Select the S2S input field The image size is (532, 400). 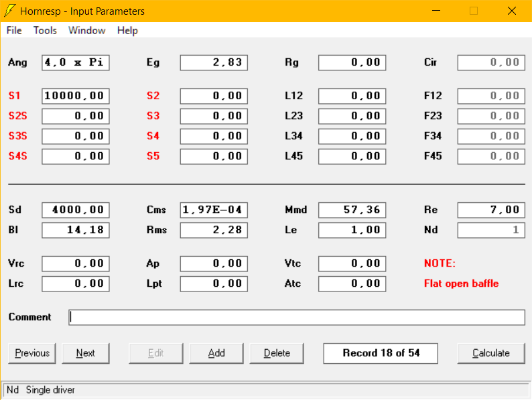click(x=76, y=116)
